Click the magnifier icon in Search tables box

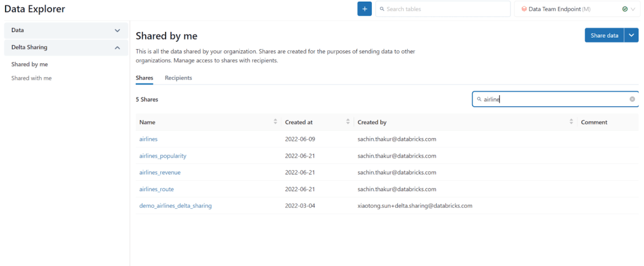pos(381,9)
